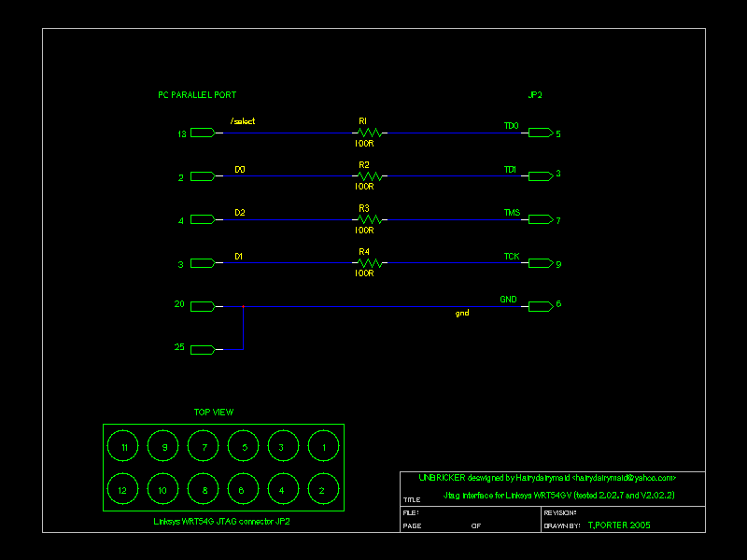Click circle pin 11 in top view
The height and width of the screenshot is (560, 747).
(122, 447)
